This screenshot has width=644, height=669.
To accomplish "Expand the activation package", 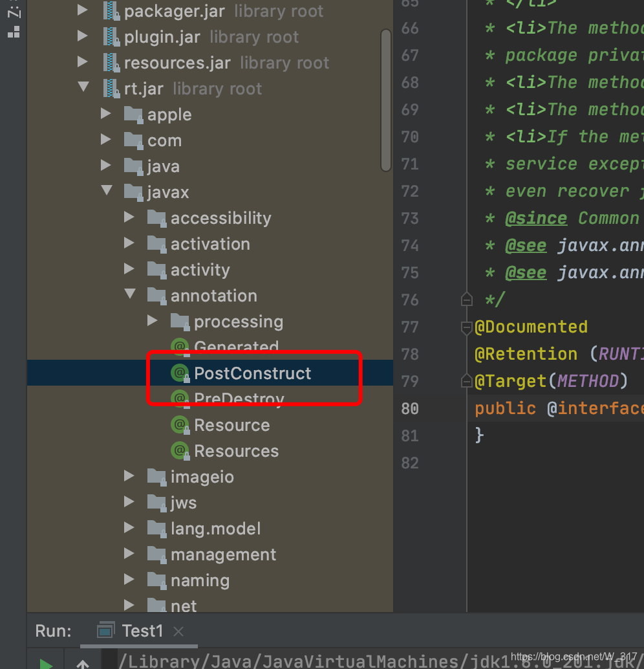I will pos(129,243).
